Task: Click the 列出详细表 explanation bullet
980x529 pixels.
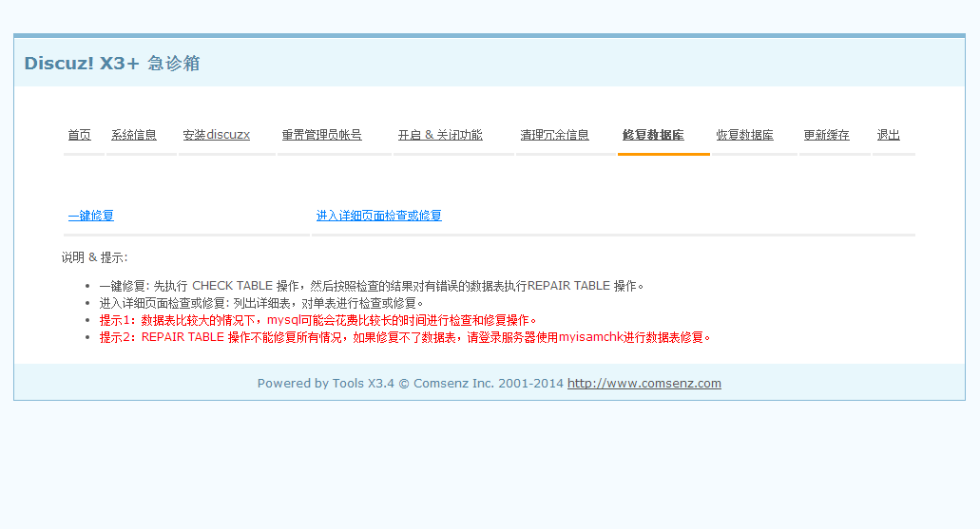Action: click(261, 303)
